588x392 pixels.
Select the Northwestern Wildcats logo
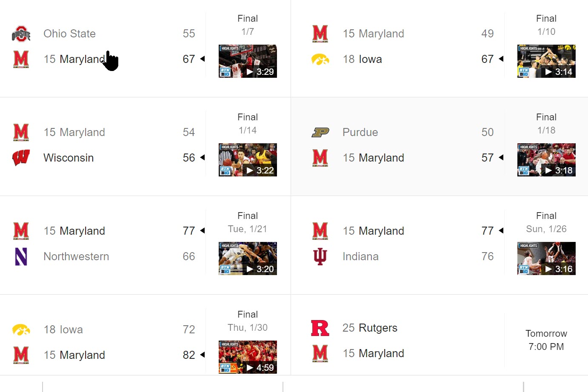(21, 256)
